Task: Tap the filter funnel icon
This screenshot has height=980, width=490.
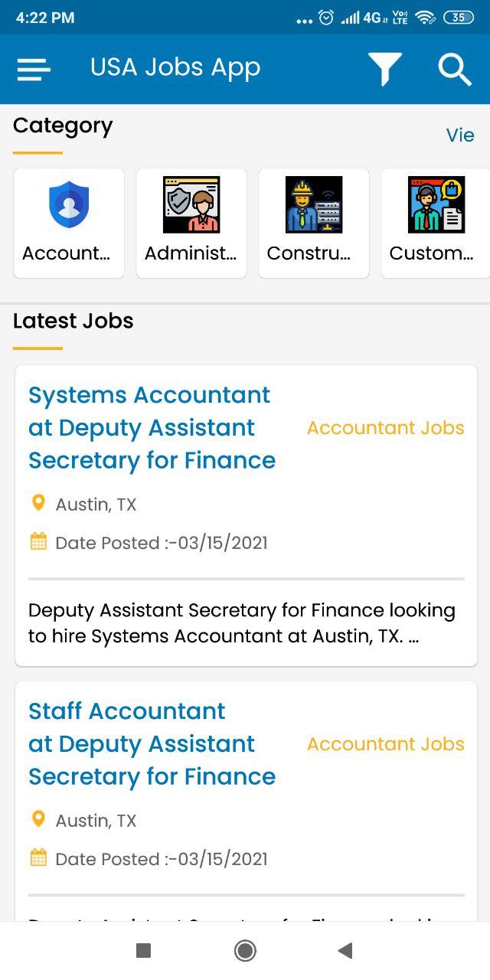Action: 384,70
